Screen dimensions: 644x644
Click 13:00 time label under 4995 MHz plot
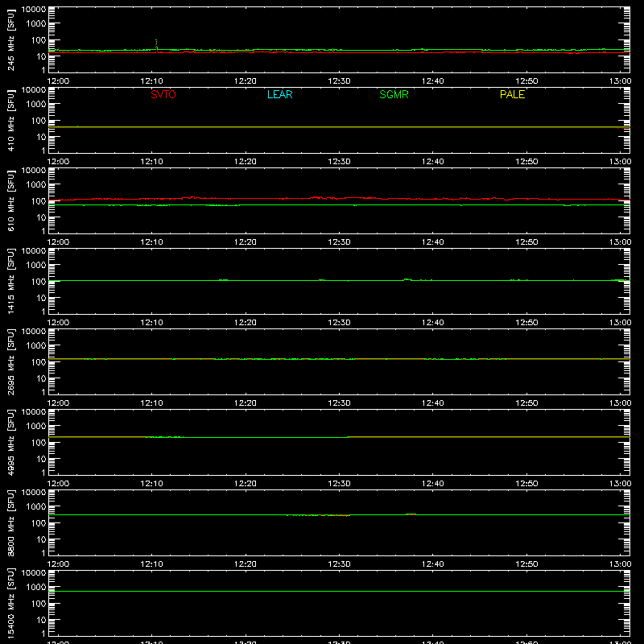[620, 484]
